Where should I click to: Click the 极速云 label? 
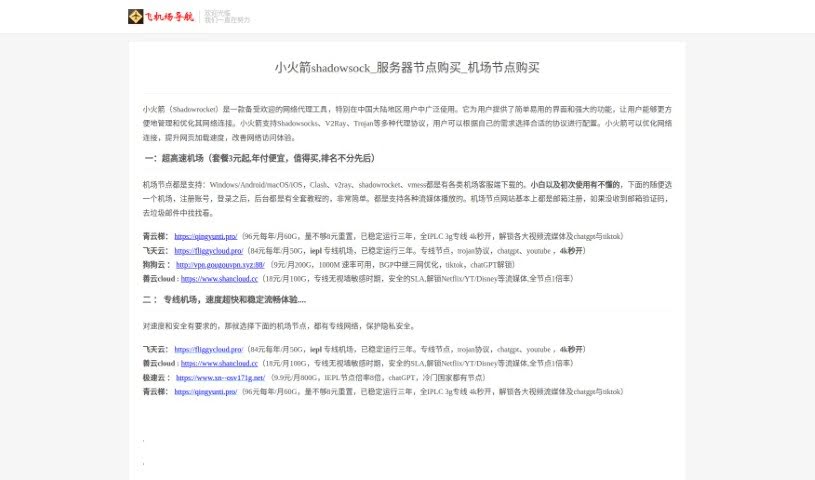click(x=156, y=378)
